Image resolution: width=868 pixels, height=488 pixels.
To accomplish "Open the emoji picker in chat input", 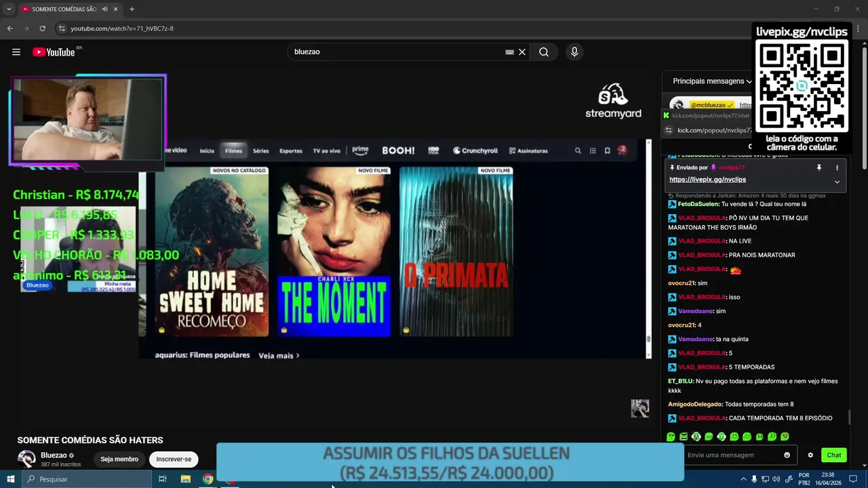I will (x=787, y=455).
